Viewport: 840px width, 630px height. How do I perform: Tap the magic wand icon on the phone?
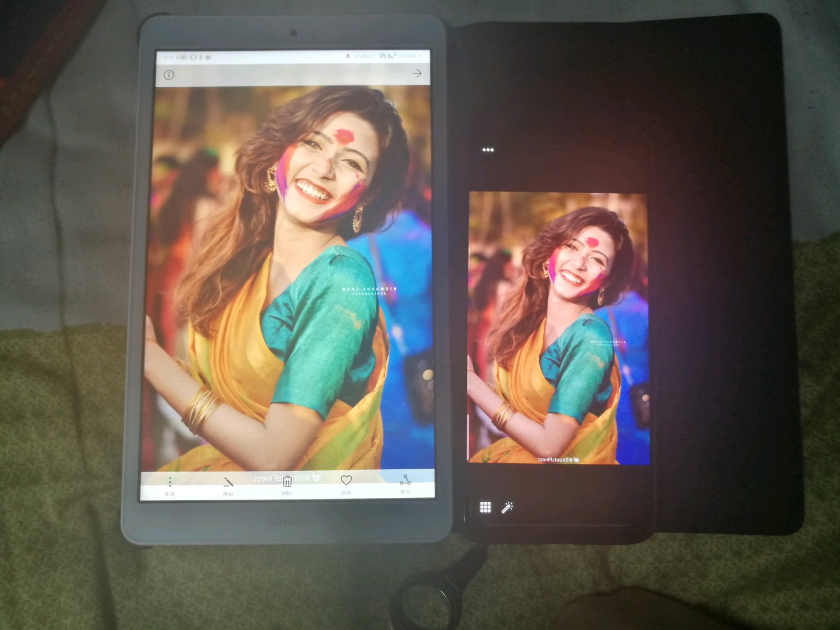click(x=507, y=507)
